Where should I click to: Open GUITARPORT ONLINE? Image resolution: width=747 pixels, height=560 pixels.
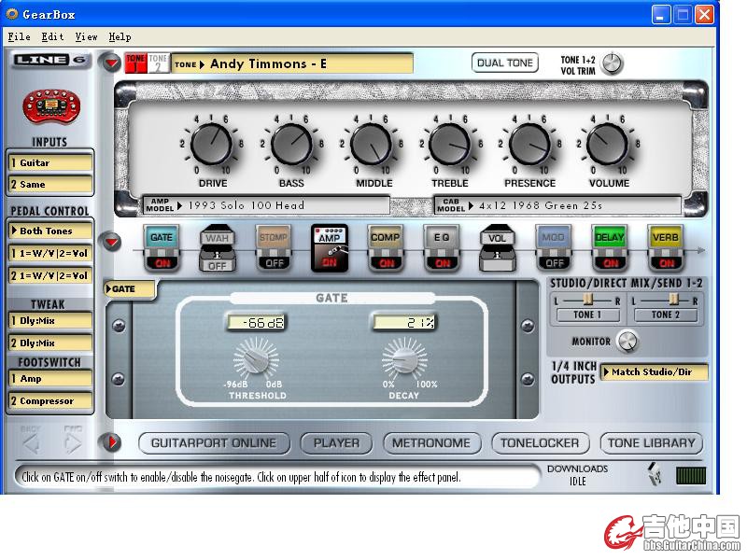click(214, 443)
